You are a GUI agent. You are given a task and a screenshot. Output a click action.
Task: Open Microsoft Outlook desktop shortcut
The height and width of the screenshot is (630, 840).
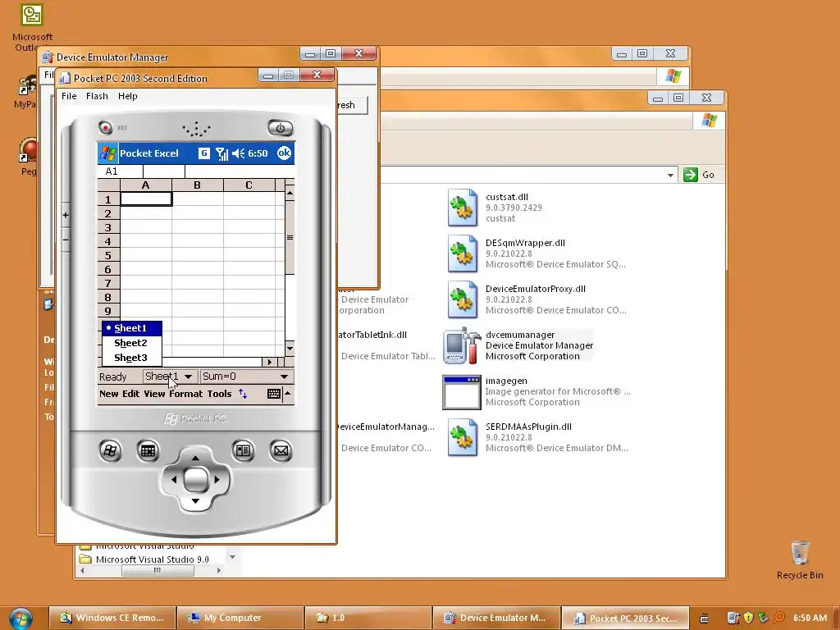point(32,15)
